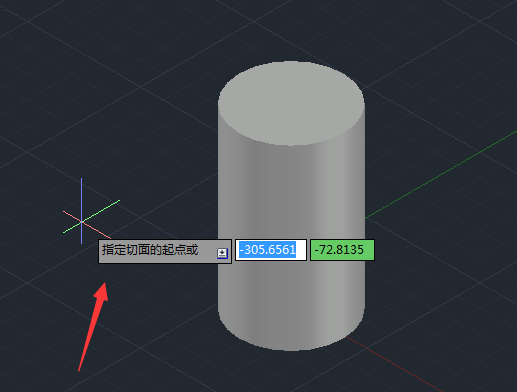Click the X coordinate field showing -305.6561
This screenshot has height=392, width=517.
[x=271, y=250]
